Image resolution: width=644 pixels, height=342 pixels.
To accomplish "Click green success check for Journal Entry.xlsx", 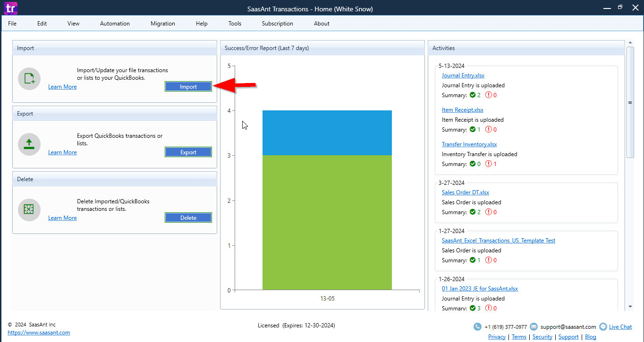I will pyautogui.click(x=473, y=95).
